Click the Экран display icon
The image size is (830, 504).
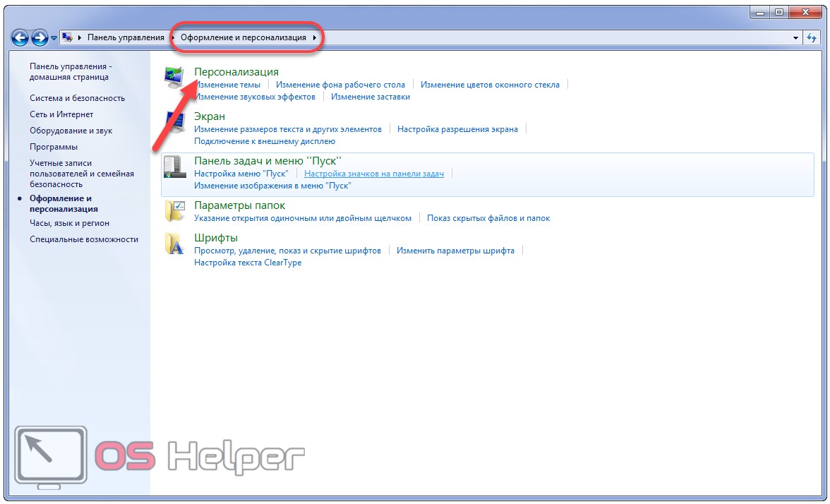[x=174, y=122]
